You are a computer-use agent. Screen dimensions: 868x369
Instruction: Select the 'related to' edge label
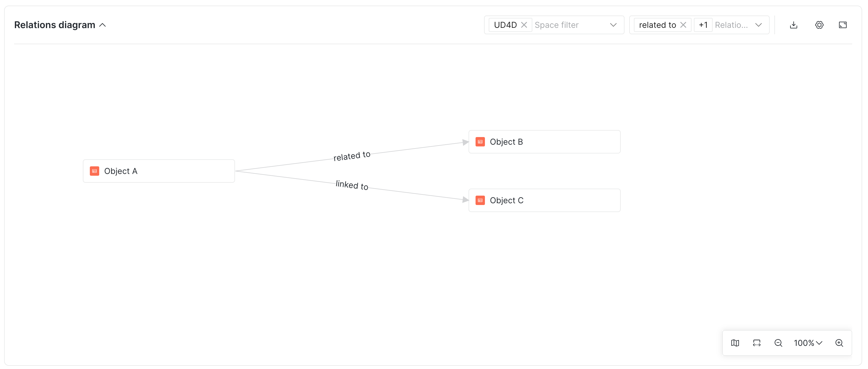tap(352, 156)
